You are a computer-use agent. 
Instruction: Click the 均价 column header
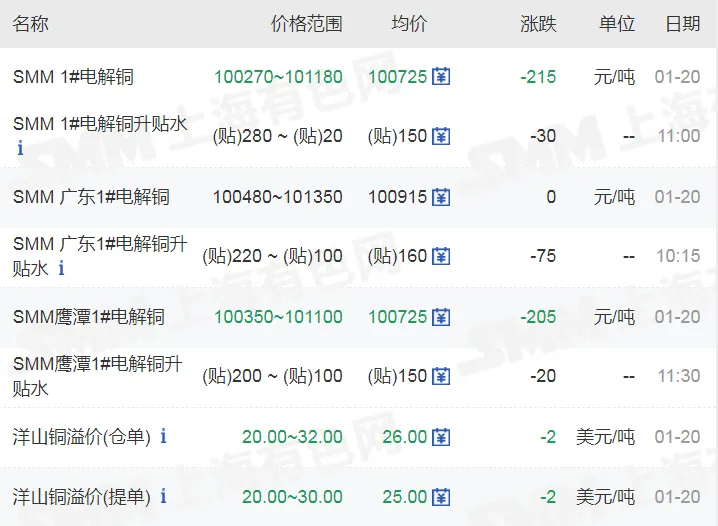[x=409, y=24]
